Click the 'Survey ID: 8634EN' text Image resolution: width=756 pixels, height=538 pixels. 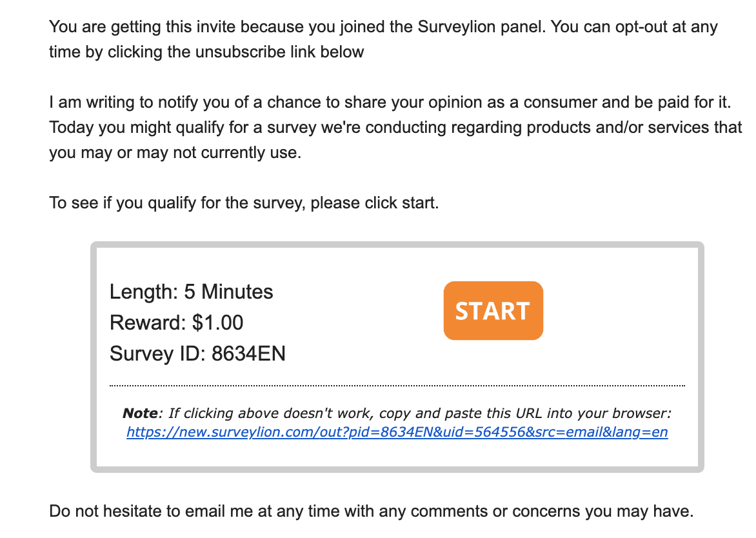point(197,354)
